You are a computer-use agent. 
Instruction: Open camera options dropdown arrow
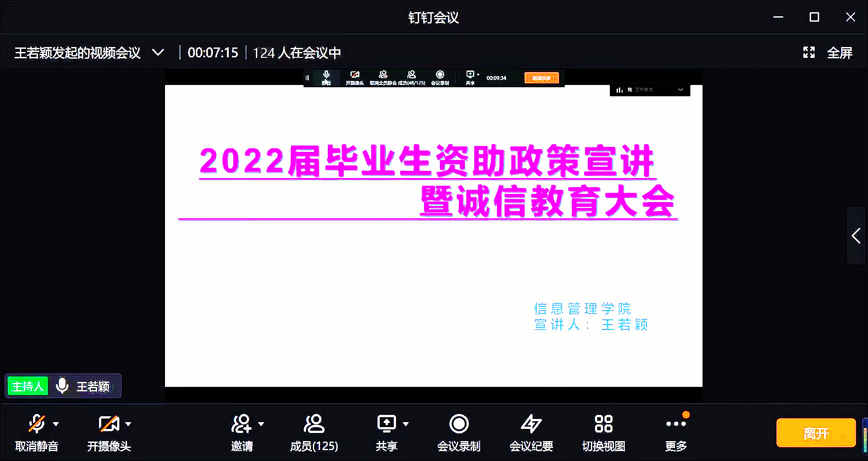[128, 424]
